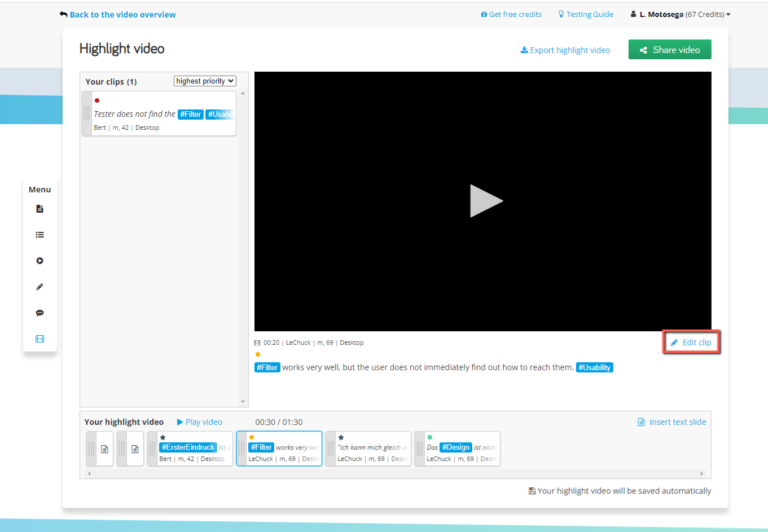
Task: Select the second text slide in the timeline
Action: [x=130, y=449]
